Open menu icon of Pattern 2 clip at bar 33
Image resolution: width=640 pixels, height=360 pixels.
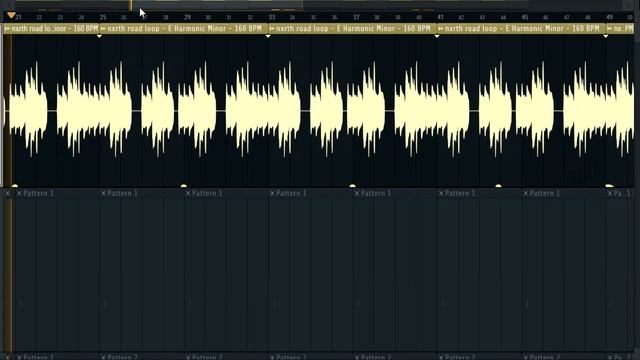272,357
